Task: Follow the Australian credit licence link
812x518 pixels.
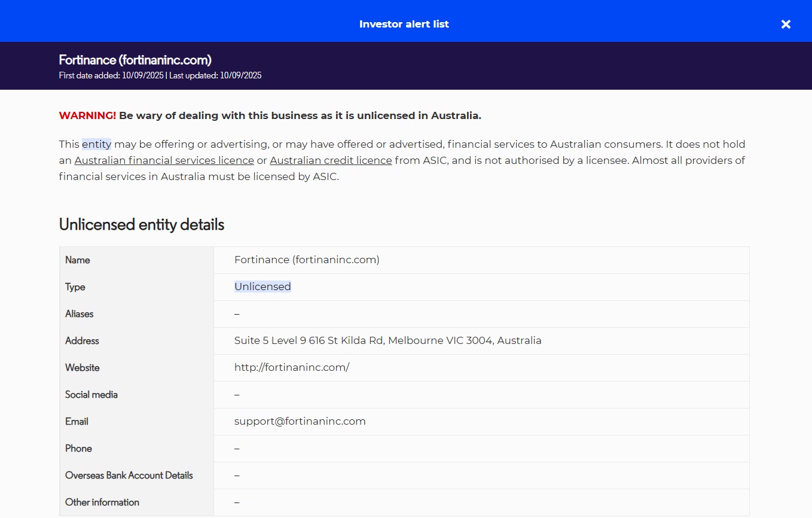Action: [x=331, y=160]
